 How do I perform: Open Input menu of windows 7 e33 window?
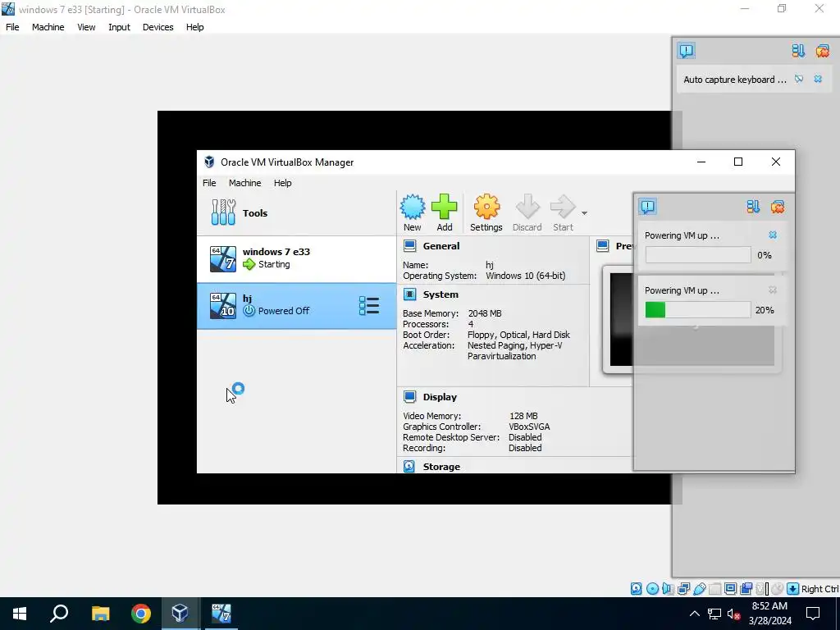point(119,27)
